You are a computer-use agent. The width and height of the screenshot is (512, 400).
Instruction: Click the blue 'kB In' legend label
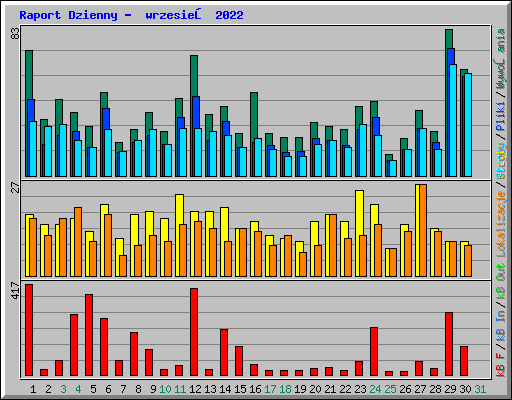coord(501,326)
